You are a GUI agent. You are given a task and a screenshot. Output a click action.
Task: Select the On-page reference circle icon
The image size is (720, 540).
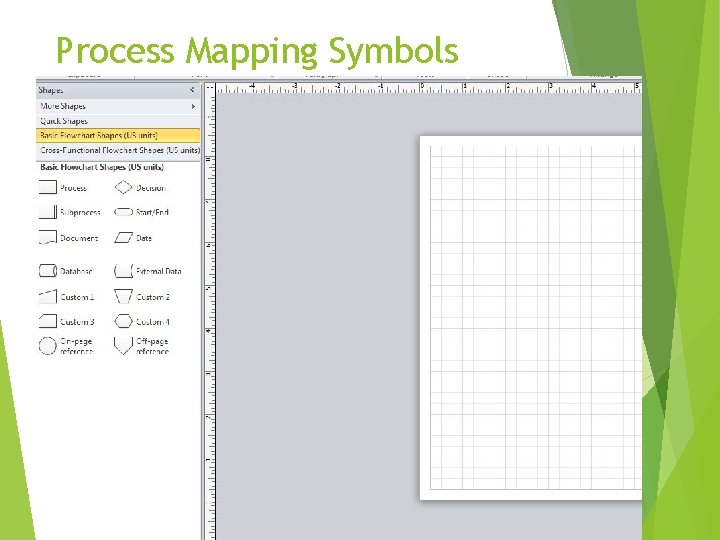[47, 346]
